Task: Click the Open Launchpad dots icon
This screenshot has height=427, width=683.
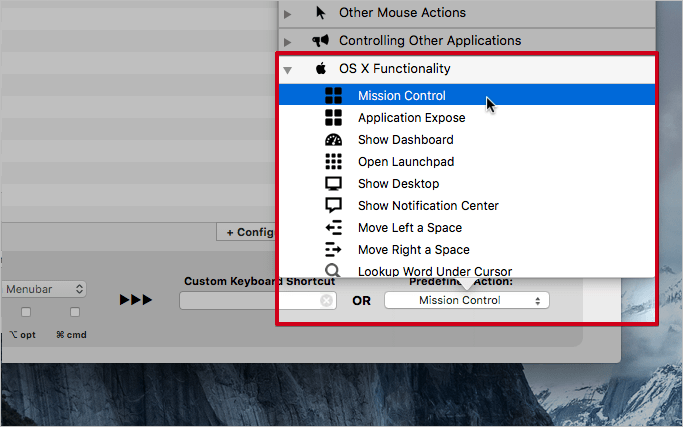Action: (333, 161)
